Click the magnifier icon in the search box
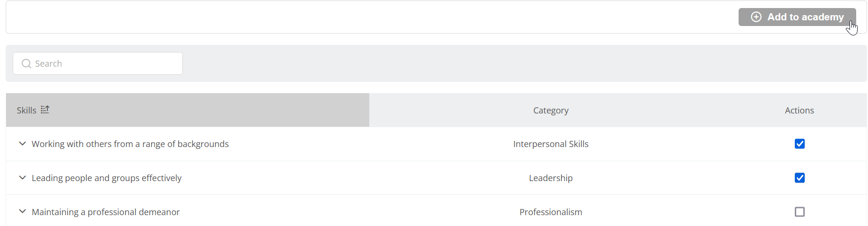The image size is (868, 226). 26,63
